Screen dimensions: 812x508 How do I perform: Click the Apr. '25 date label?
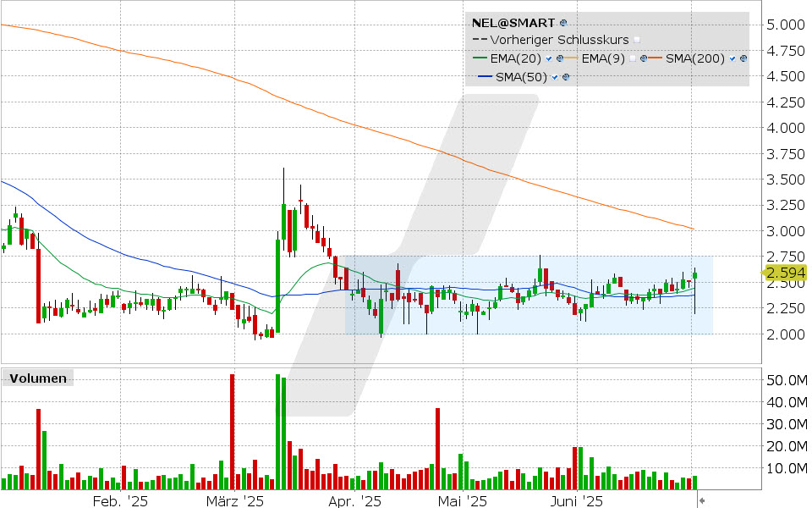[354, 501]
